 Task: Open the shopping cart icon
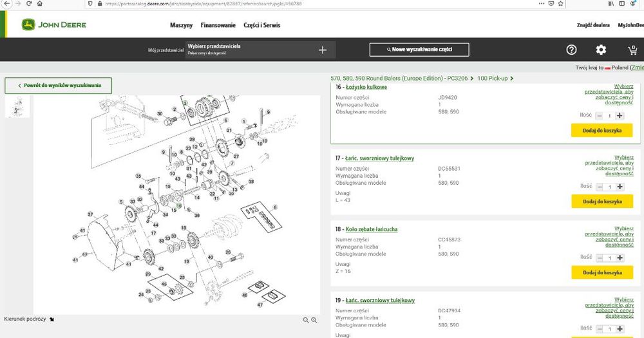(x=632, y=50)
